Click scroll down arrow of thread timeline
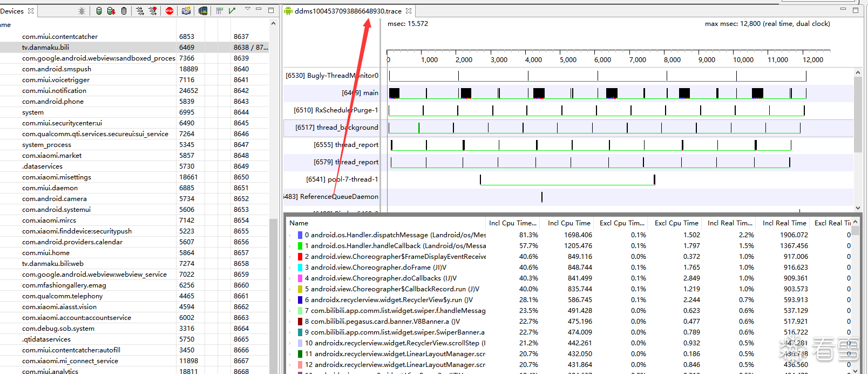Viewport: 868px width, 374px height. 858,208
